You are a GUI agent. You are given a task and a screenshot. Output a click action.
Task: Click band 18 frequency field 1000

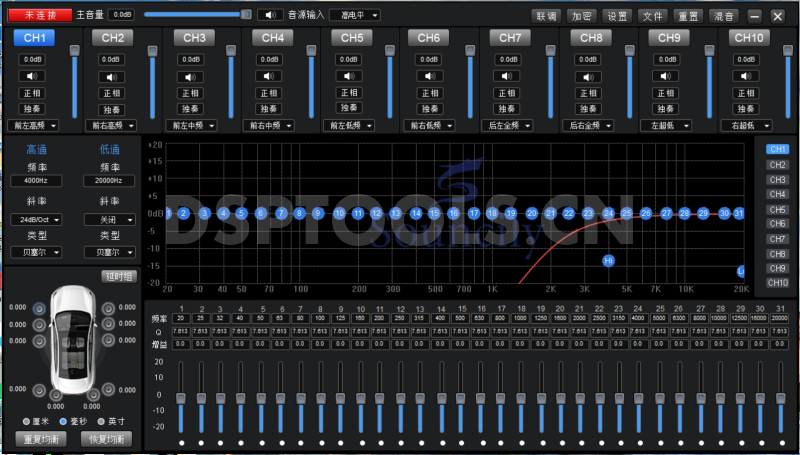[520, 318]
